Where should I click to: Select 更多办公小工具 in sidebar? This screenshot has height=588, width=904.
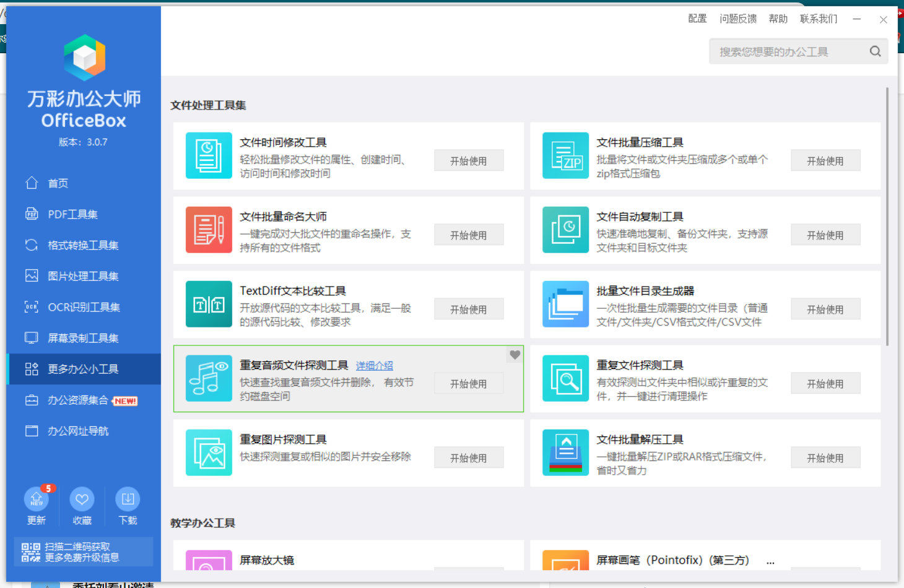point(84,369)
